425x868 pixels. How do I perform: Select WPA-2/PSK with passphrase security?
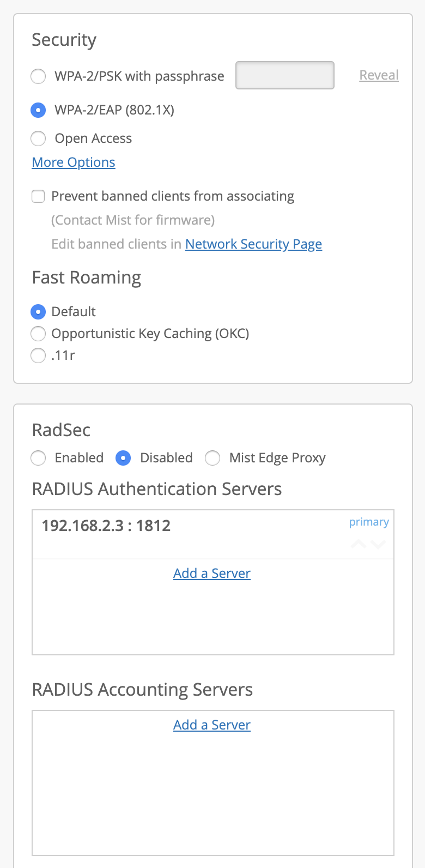pyautogui.click(x=38, y=76)
